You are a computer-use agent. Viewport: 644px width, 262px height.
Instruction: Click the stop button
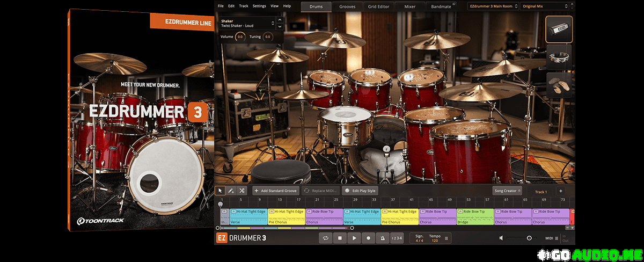[340, 238]
